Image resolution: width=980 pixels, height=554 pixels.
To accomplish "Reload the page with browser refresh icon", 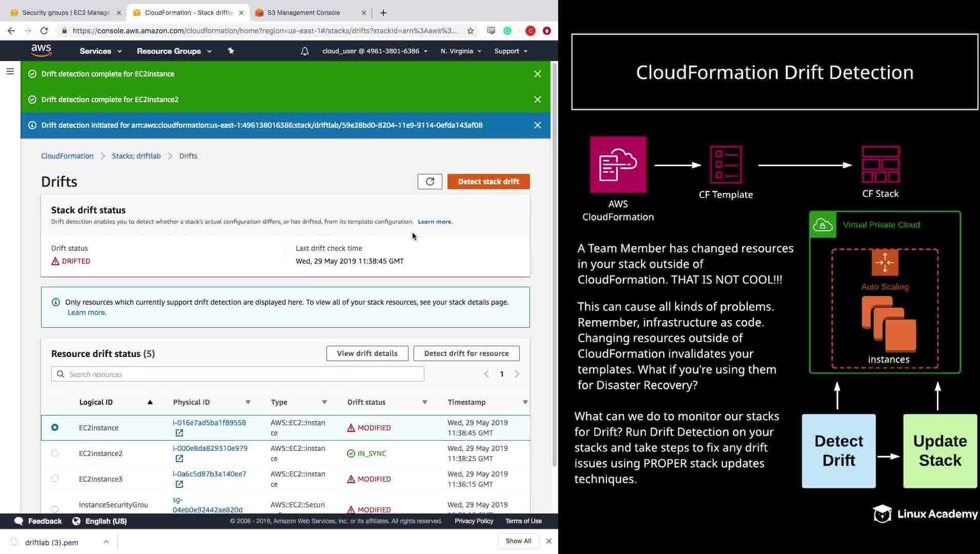I will coord(44,31).
